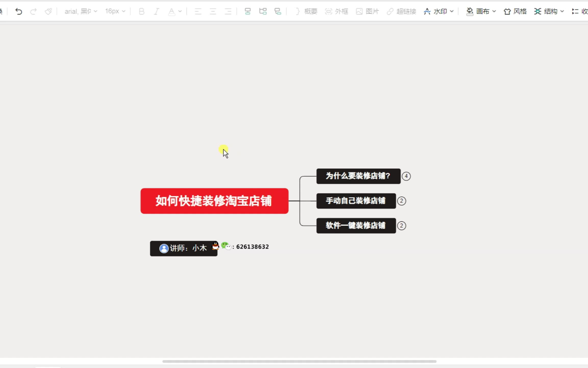This screenshot has width=588, height=368.
Task: Select the central topic 如何快捷装修淘宝店铺
Action: 214,201
